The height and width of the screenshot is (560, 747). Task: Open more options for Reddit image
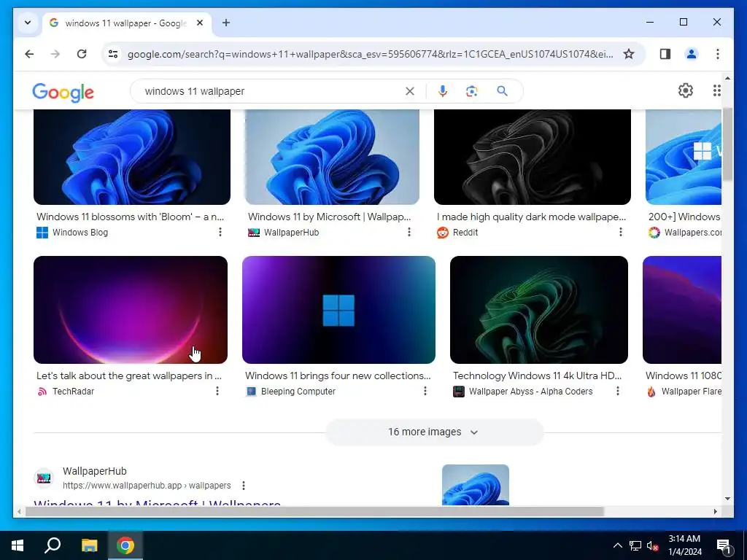620,232
